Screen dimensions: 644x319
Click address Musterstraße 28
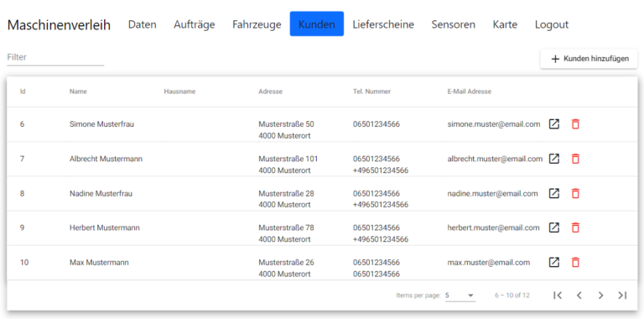(286, 193)
